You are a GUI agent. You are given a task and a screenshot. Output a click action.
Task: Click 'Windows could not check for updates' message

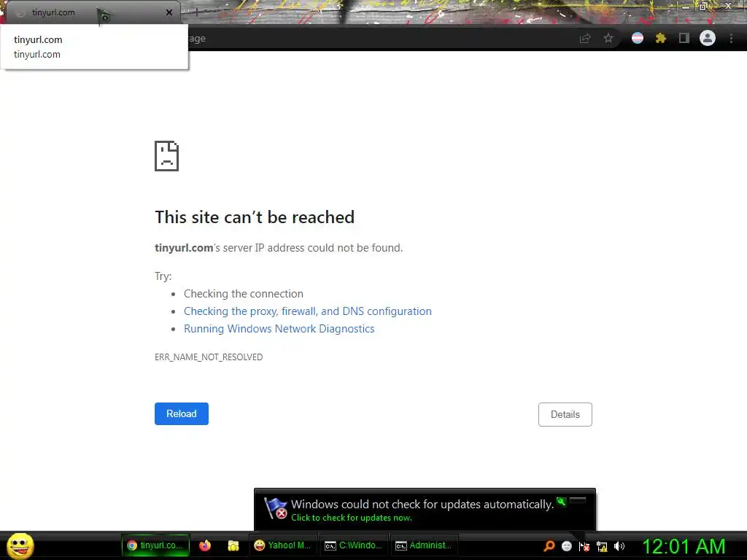[x=422, y=505]
